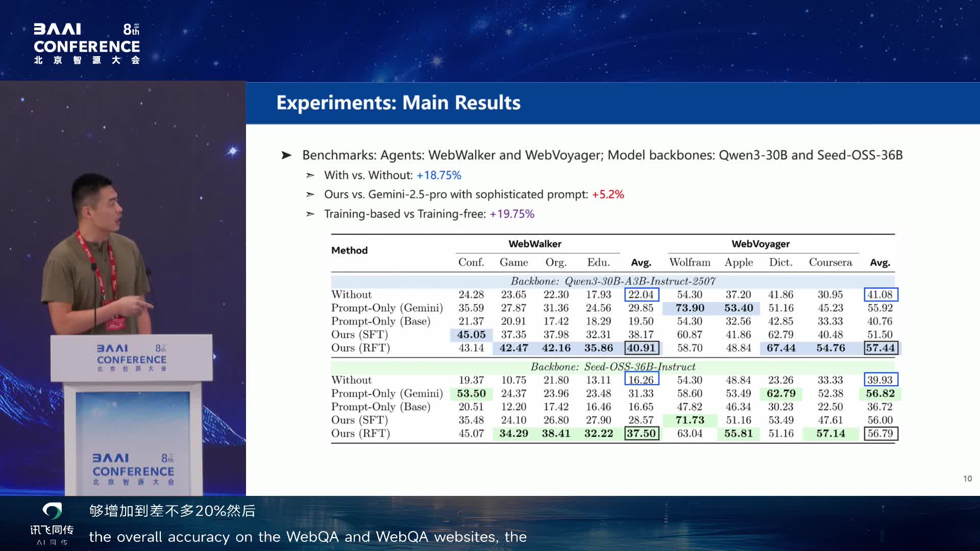Click the 'Method' column header
This screenshot has width=980, height=551.
[350, 250]
